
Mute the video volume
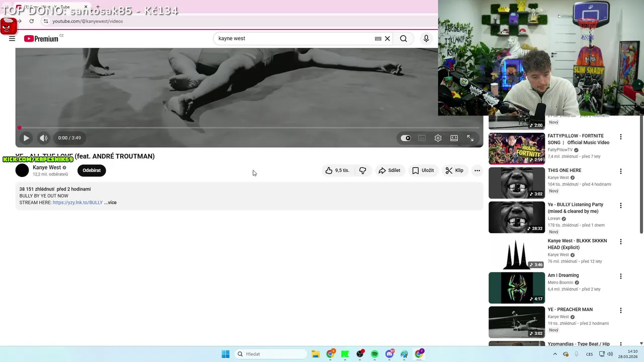coord(44,138)
